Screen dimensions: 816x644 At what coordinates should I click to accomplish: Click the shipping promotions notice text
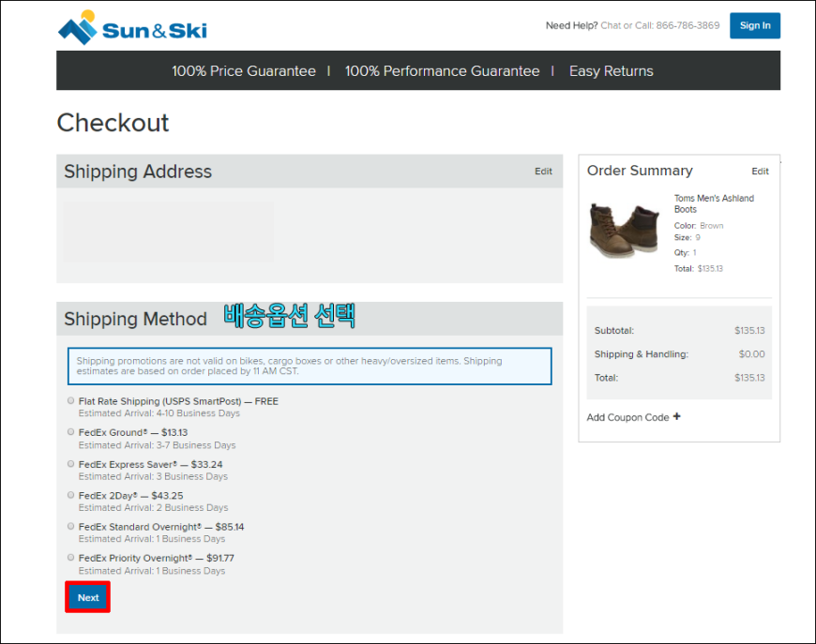(289, 366)
